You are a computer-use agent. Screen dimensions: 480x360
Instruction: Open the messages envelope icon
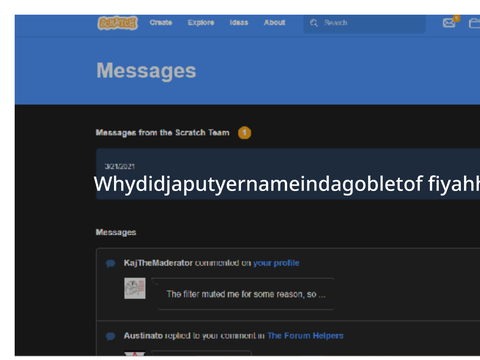(449, 23)
